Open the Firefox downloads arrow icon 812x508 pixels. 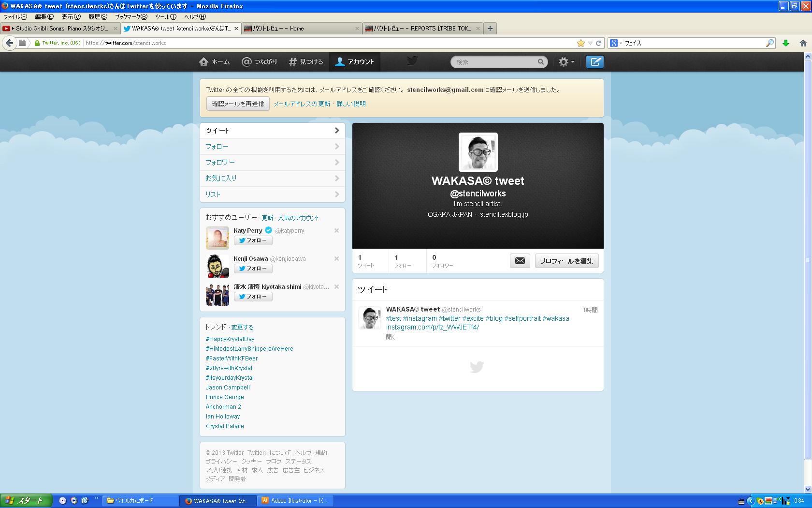click(786, 43)
